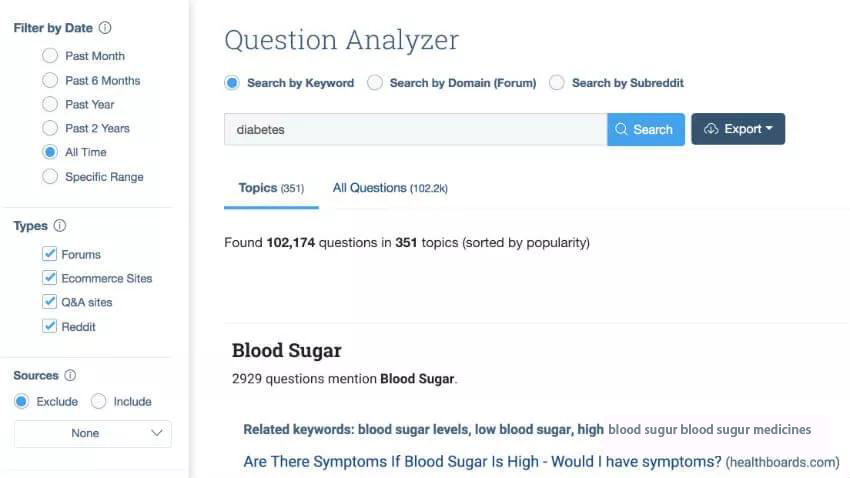The width and height of the screenshot is (850, 478).
Task: Click the info icon beside Filter by Date
Action: click(106, 28)
